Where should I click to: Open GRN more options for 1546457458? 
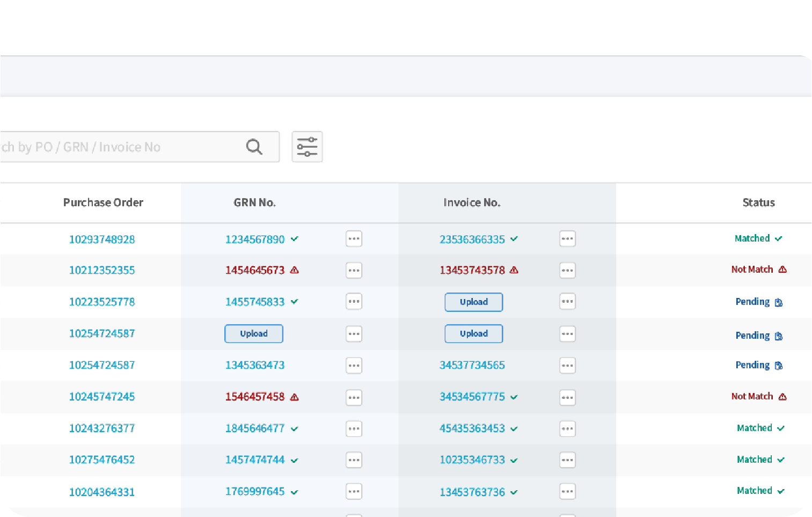(x=354, y=397)
